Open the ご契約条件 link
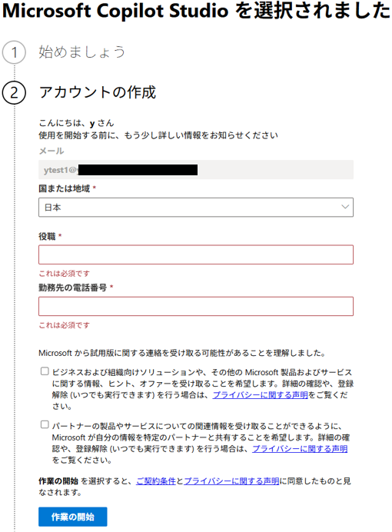392x532 pixels. pyautogui.click(x=156, y=481)
